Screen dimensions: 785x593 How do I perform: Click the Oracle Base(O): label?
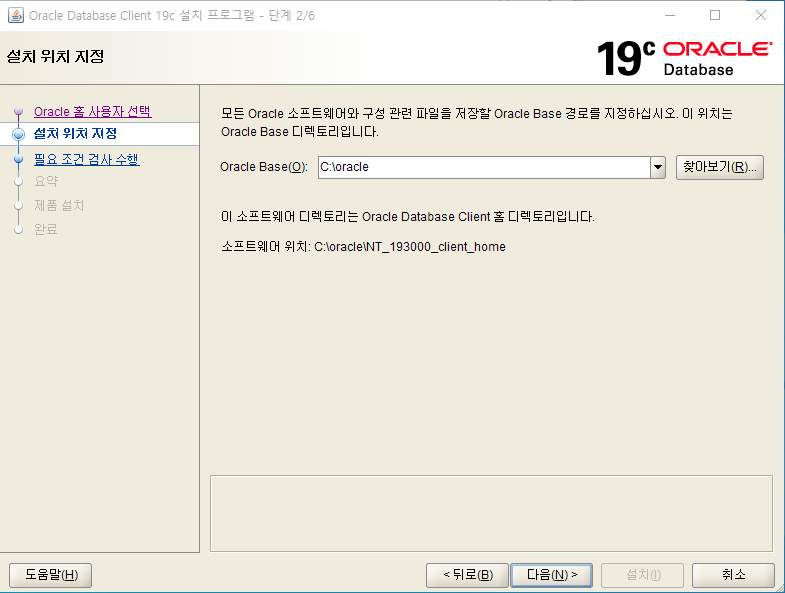point(264,167)
